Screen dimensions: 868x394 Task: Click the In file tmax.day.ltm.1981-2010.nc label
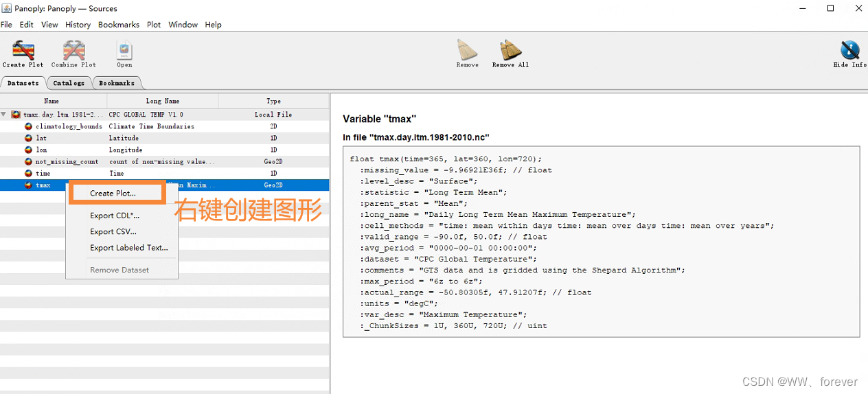click(416, 137)
